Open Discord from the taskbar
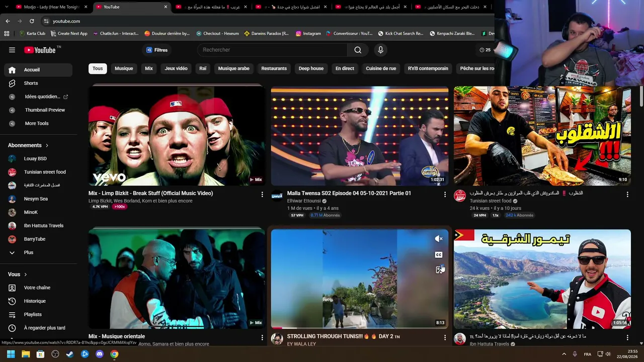Image resolution: width=644 pixels, height=362 pixels. (100, 354)
